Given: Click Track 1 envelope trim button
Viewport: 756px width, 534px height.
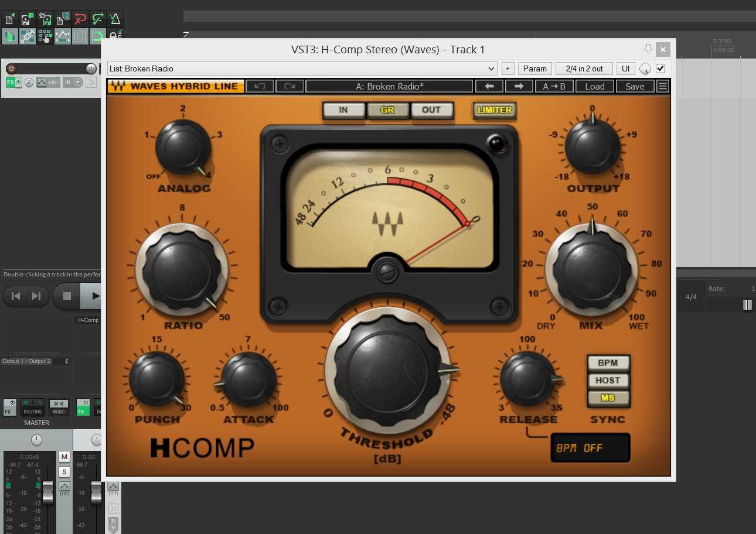Looking at the screenshot, I should tap(48, 83).
